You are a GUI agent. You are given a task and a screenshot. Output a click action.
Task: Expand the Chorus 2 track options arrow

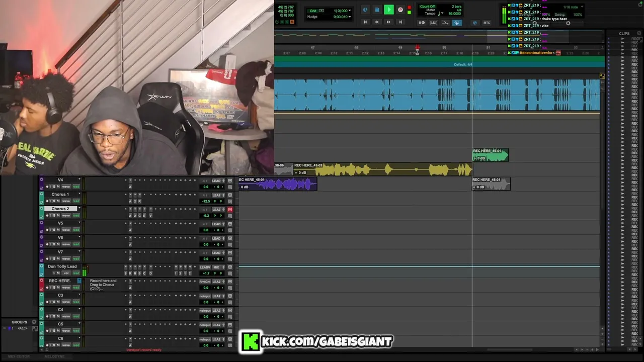[x=79, y=209]
